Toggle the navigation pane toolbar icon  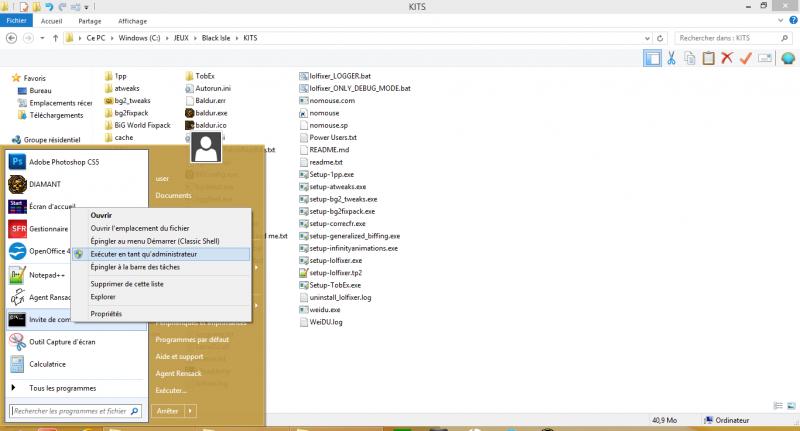click(652, 58)
